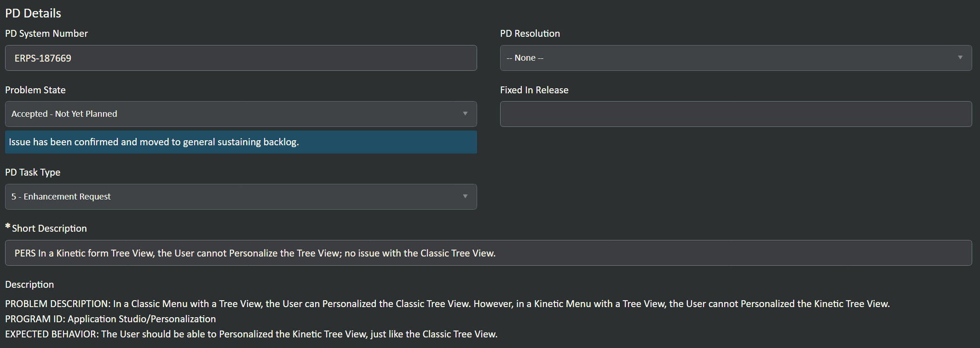Click the PD Resolution dropdown arrow
Screen dimensions: 980x348
tap(960, 57)
